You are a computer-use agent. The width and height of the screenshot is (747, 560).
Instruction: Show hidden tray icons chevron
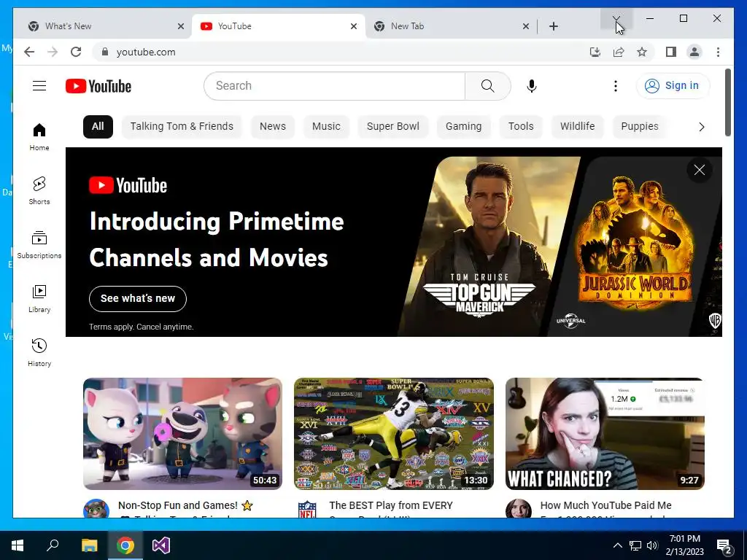tap(617, 545)
